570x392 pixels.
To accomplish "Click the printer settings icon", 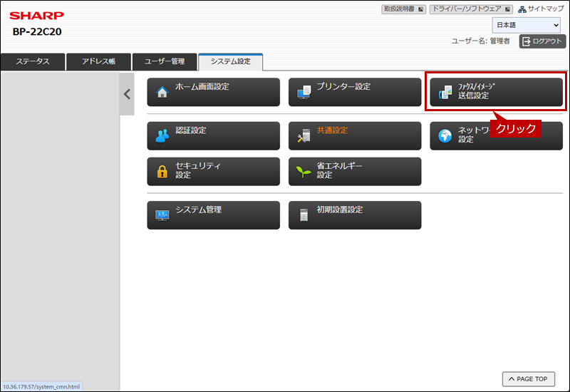I will 304,93.
